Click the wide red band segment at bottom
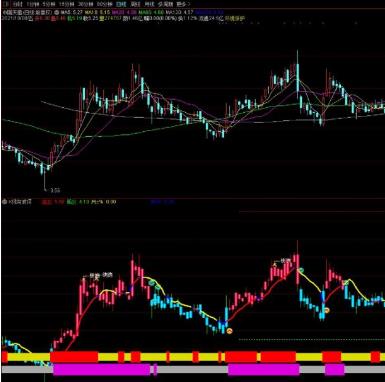Screen dimensions: 385x382 [x=74, y=357]
